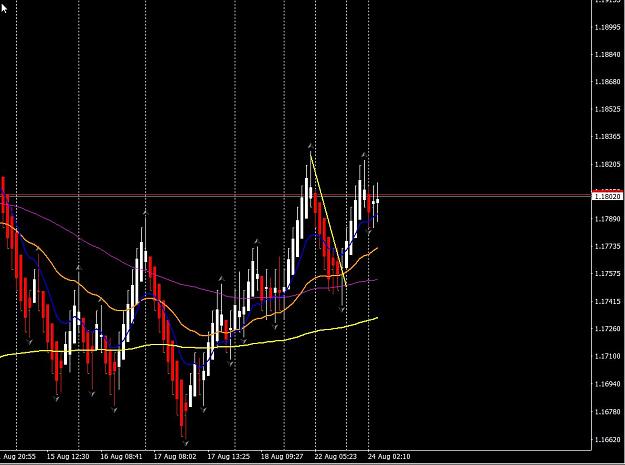Click the 1.17260 price axis label
625x465 pixels.
(x=607, y=329)
